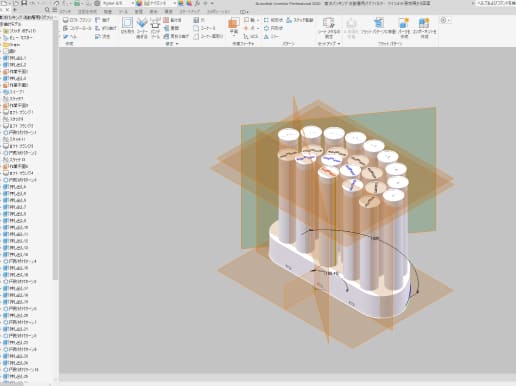Image resolution: width=516 pixels, height=386 pixels.
Task: Select the Rip (裂け目) tool
Action: tap(172, 20)
